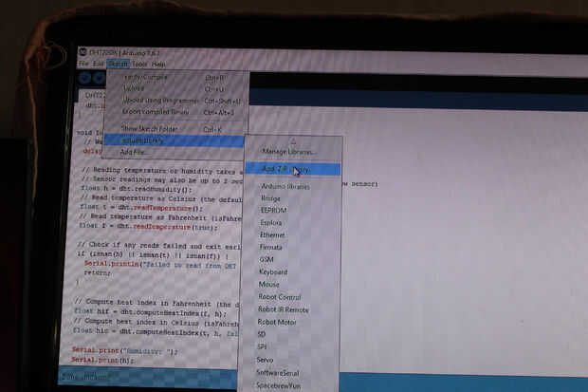Click the "// Check if any reads failed" comment
The height and width of the screenshot is (392, 588).
click(159, 245)
